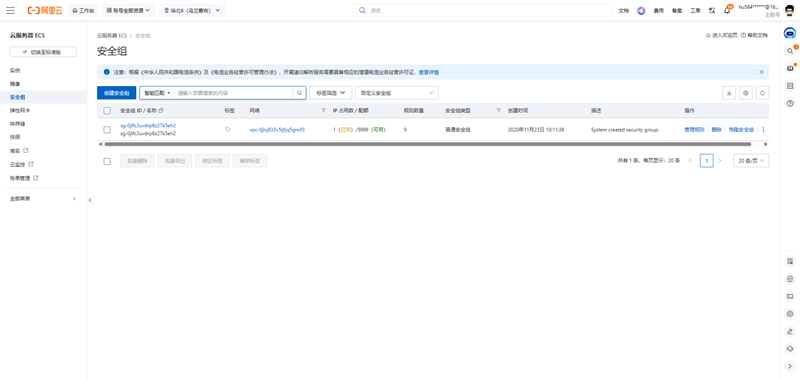Click the Alibaba Cloud (阿里云) logo
The width and height of the screenshot is (800, 379).
click(x=45, y=10)
